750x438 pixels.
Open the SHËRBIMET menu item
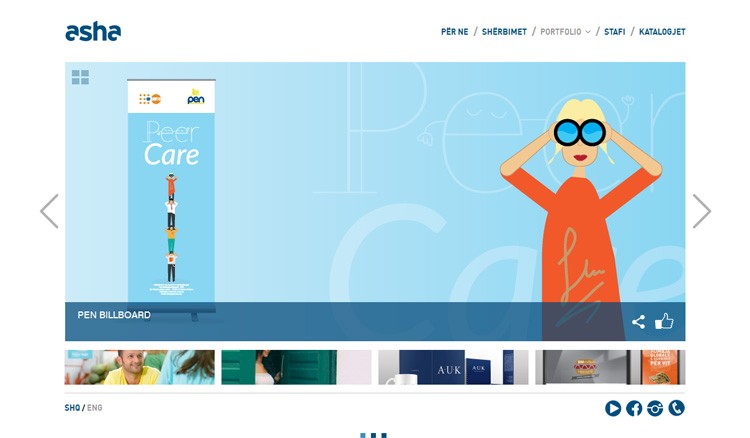[x=504, y=32]
